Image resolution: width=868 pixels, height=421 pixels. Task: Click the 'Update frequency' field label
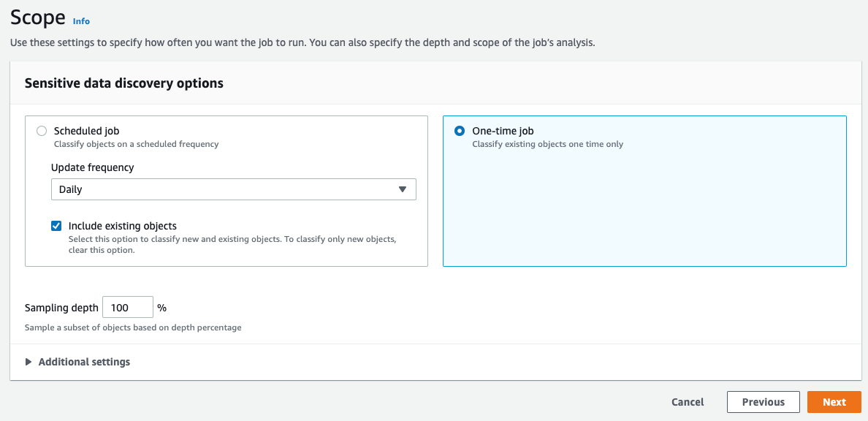coord(93,167)
